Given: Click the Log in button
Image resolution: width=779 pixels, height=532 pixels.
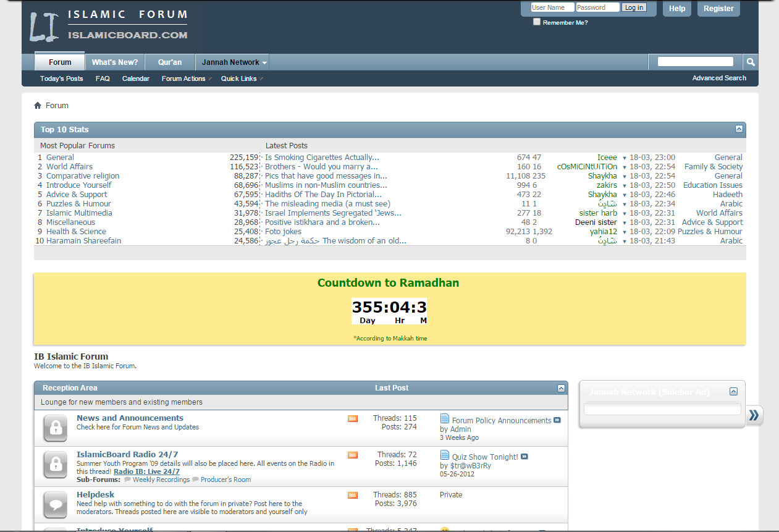Looking at the screenshot, I should [634, 7].
